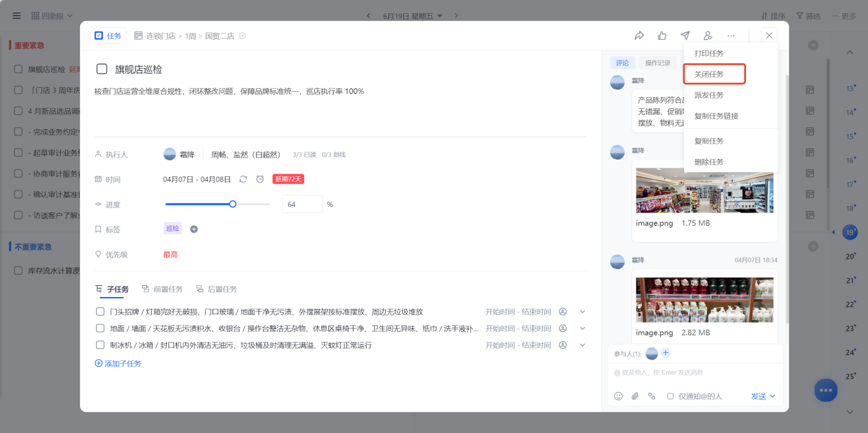Switch to the 后置任务 tab
868x433 pixels.
tap(216, 289)
